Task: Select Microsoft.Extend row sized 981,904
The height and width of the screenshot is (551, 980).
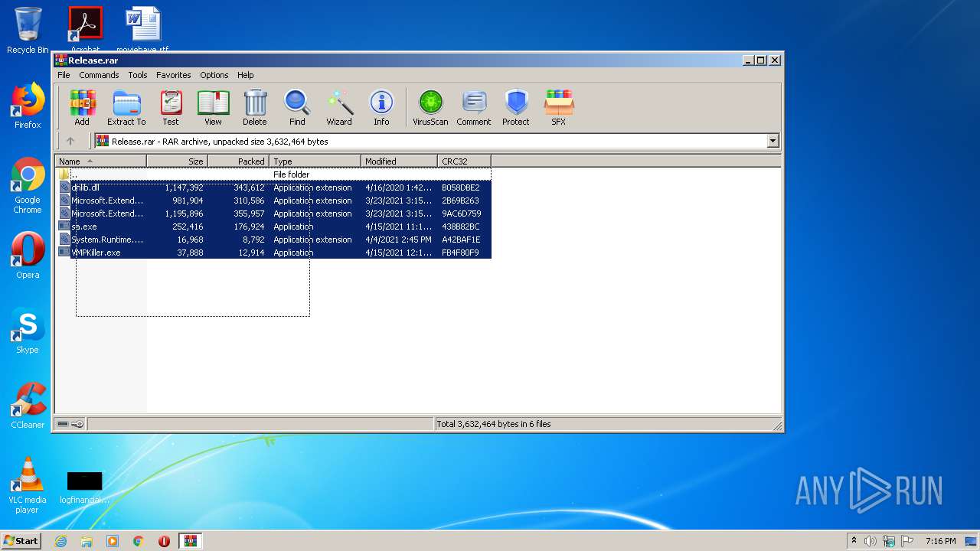Action: pyautogui.click(x=274, y=201)
